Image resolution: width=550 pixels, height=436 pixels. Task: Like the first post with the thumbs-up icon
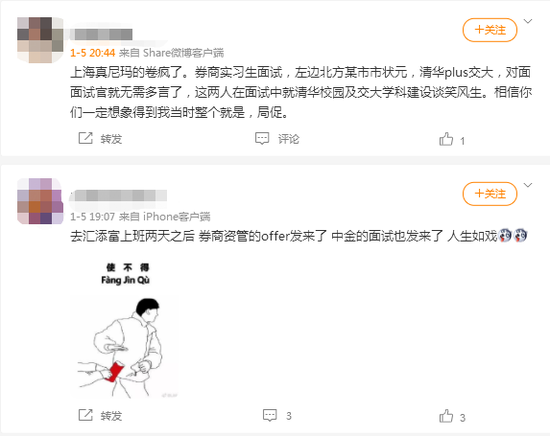pyautogui.click(x=446, y=139)
